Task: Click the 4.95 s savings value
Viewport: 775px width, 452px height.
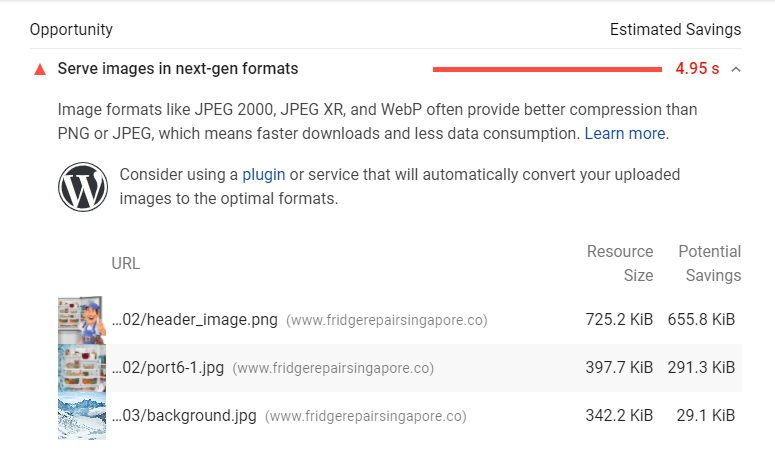Action: [697, 69]
